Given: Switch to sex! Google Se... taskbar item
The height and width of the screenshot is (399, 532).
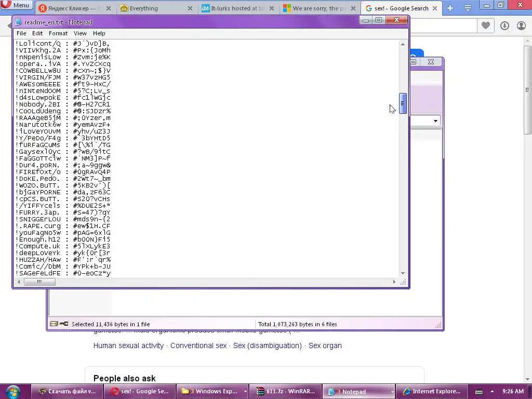Looking at the screenshot, I should tap(140, 391).
